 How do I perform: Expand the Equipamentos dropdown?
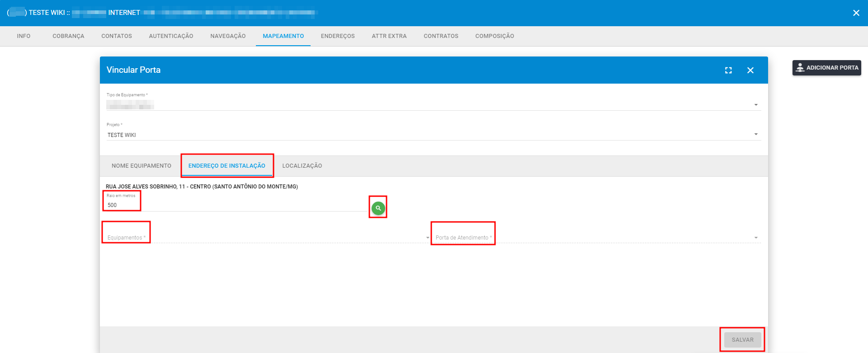pyautogui.click(x=269, y=238)
